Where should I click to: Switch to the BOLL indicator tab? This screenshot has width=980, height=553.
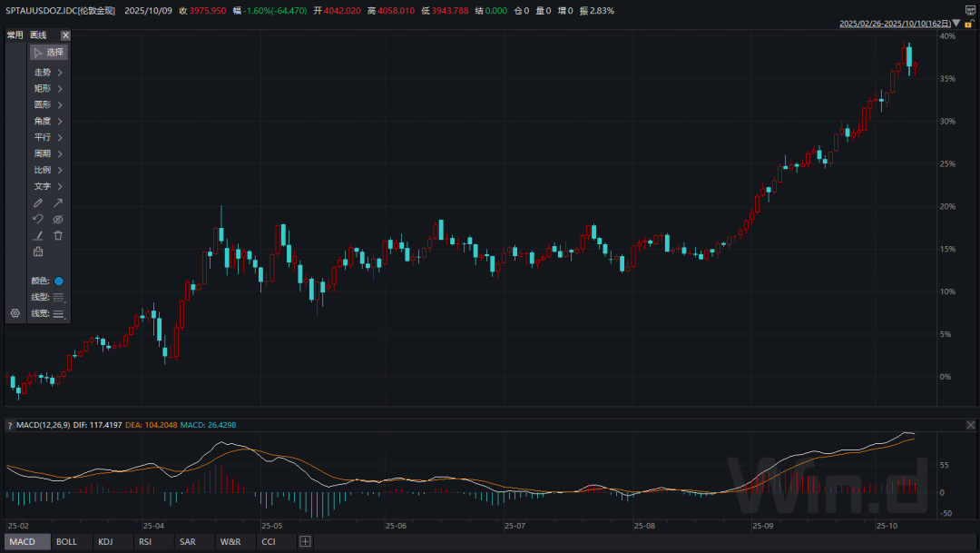[66, 541]
